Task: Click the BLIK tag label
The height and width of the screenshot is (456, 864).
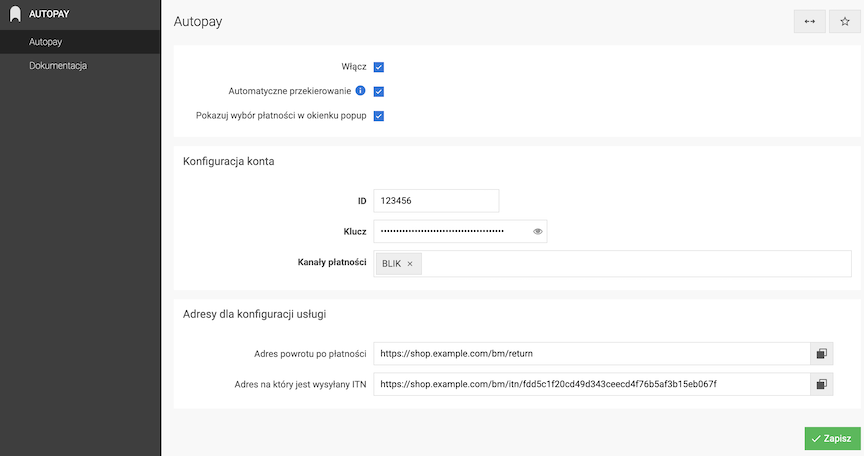Action: click(x=391, y=264)
